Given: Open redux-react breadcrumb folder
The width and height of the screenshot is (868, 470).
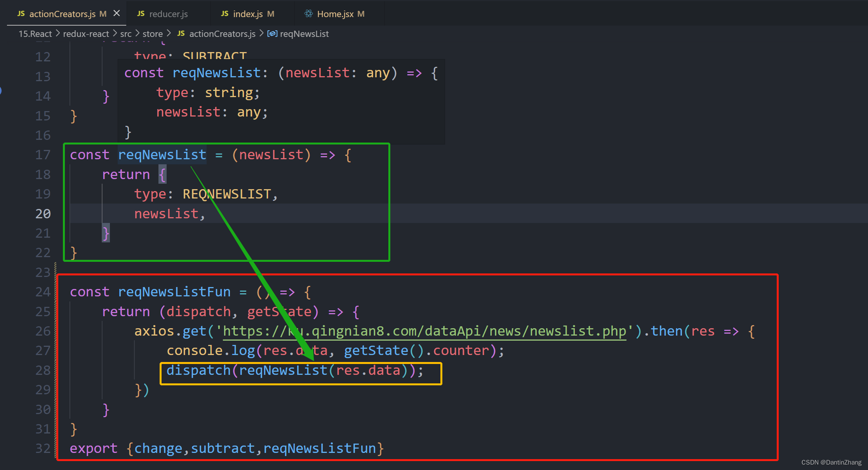Looking at the screenshot, I should click(x=86, y=34).
